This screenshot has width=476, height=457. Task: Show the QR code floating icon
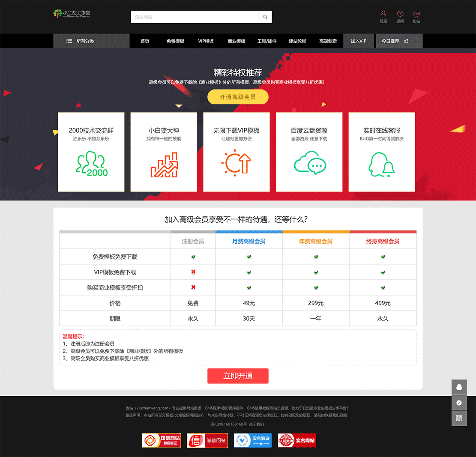coord(459,418)
